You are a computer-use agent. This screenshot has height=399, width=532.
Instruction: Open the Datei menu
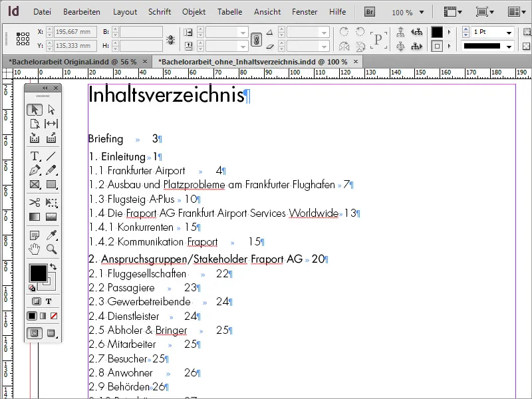click(42, 12)
